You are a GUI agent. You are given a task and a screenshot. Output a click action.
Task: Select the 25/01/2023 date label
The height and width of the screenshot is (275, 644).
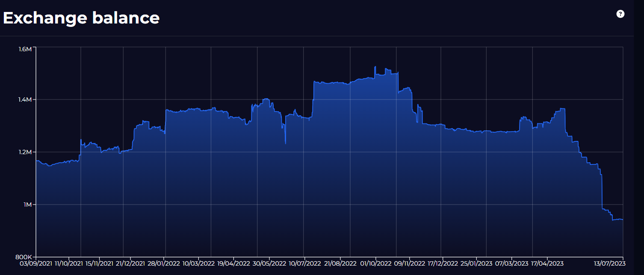[477, 263]
